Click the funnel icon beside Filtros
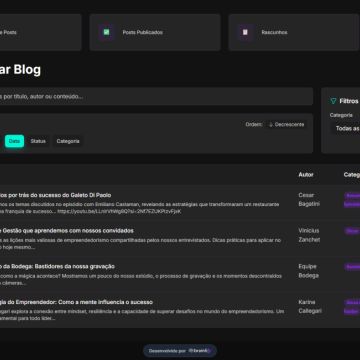 pyautogui.click(x=333, y=101)
